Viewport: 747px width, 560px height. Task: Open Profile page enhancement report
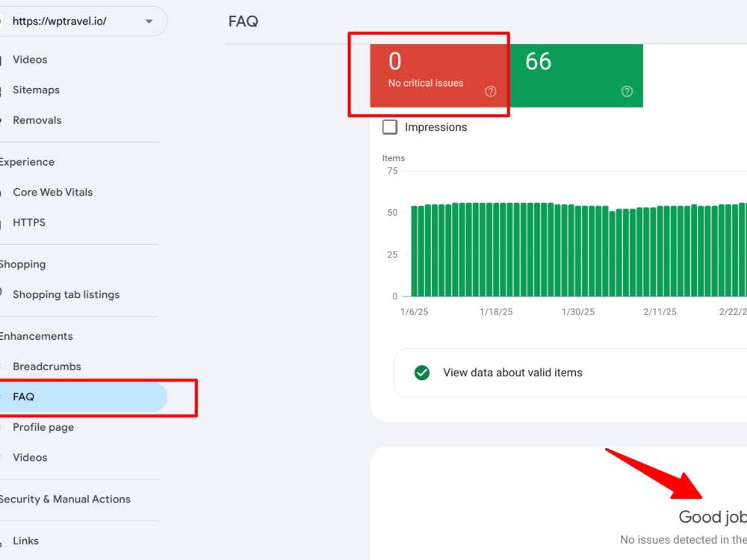[43, 427]
